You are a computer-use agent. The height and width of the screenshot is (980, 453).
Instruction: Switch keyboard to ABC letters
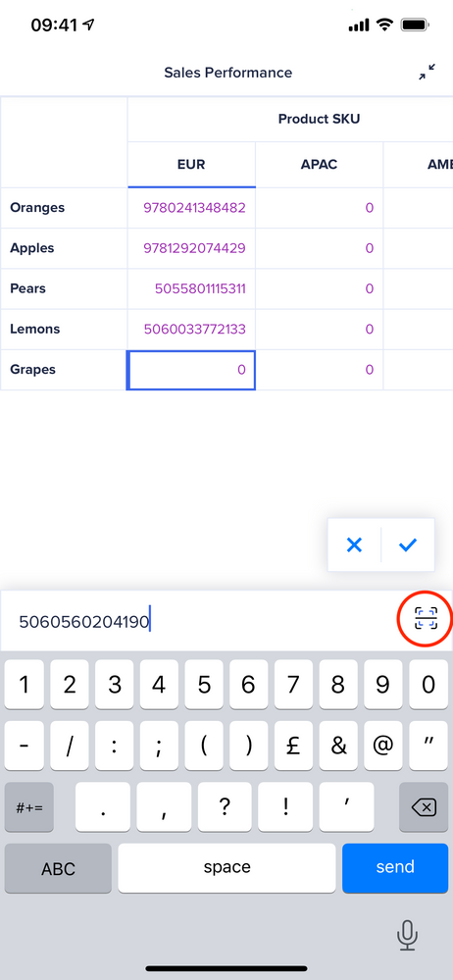(x=58, y=868)
